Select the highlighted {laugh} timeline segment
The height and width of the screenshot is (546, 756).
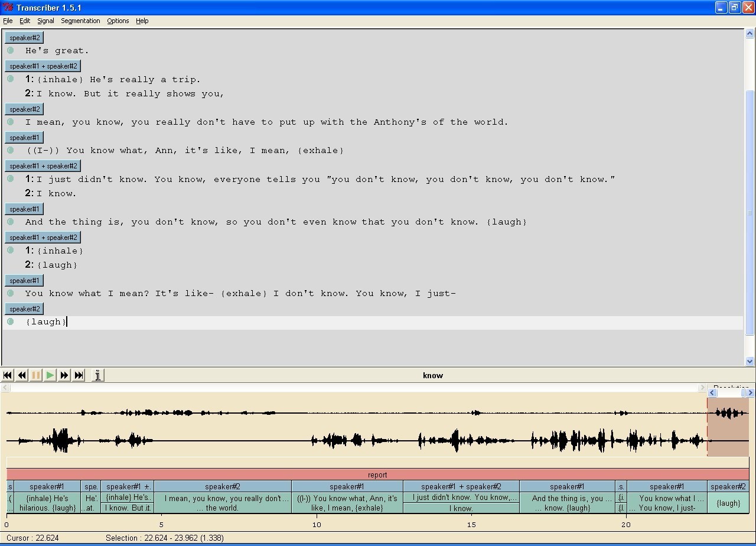pyautogui.click(x=728, y=503)
